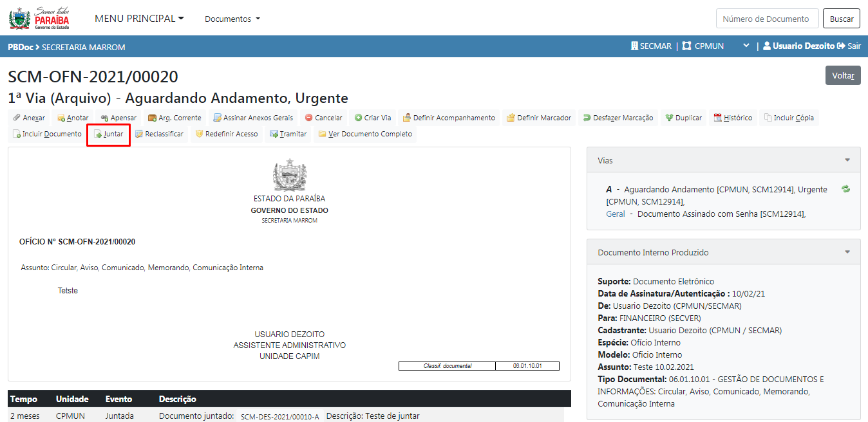Click the Duplicar toolbar button
The image size is (868, 422).
683,118
